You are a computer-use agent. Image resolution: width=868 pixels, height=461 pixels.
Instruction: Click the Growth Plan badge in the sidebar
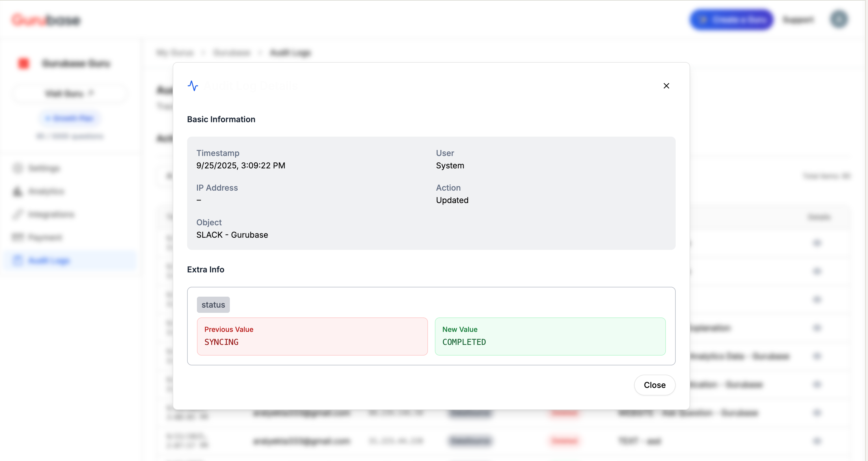(70, 118)
